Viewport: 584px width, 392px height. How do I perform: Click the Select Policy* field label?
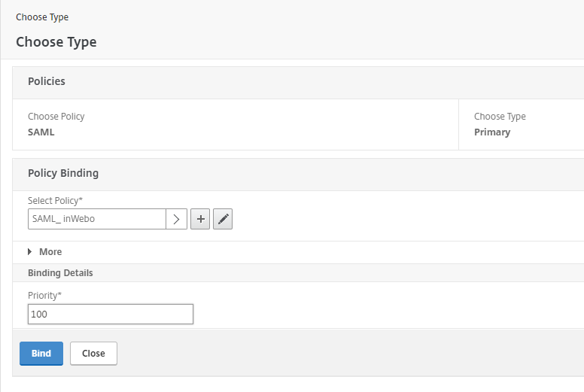[55, 201]
